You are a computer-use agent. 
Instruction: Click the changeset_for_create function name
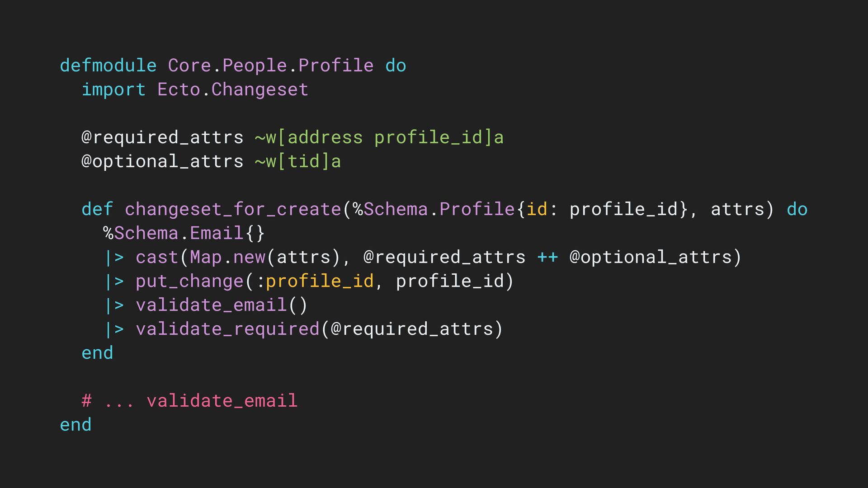pyautogui.click(x=233, y=209)
